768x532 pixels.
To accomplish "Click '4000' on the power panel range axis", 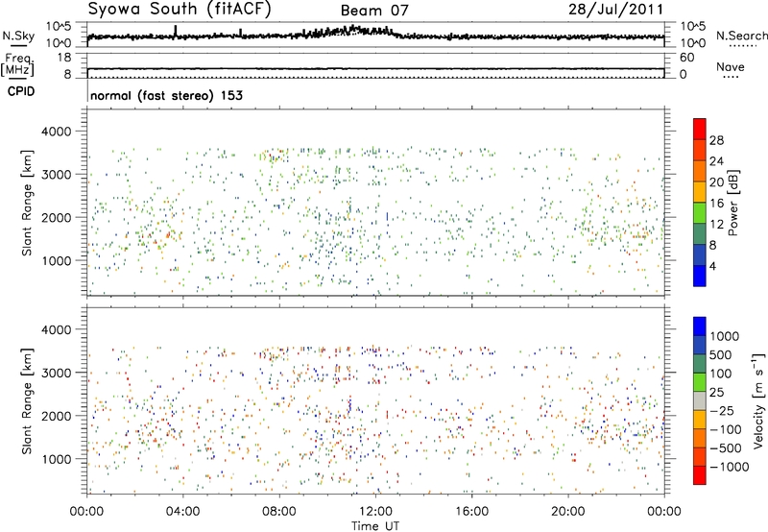I will coord(56,132).
